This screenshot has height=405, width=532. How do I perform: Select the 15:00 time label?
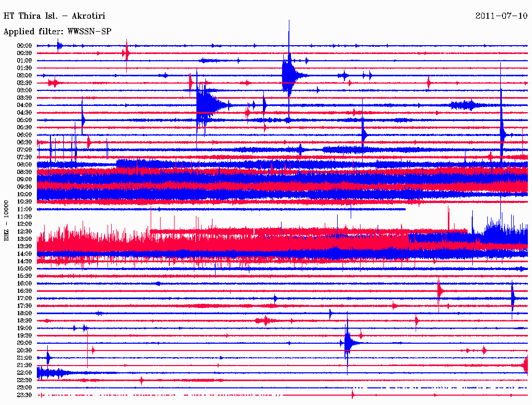[x=24, y=268]
